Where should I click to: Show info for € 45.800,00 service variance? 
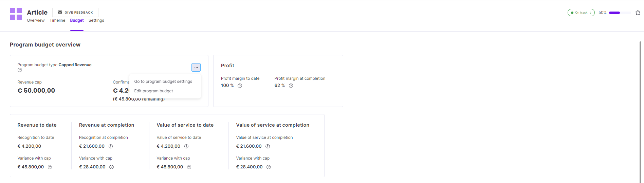(x=189, y=167)
